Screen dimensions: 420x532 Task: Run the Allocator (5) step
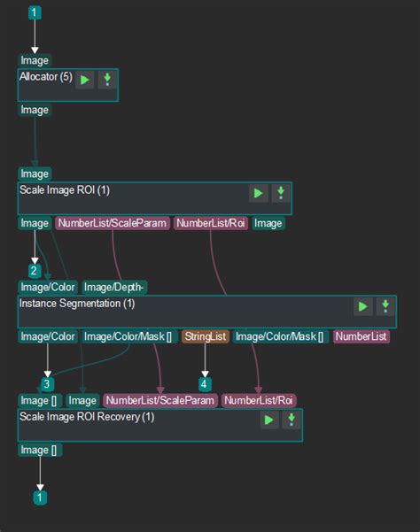pos(84,80)
